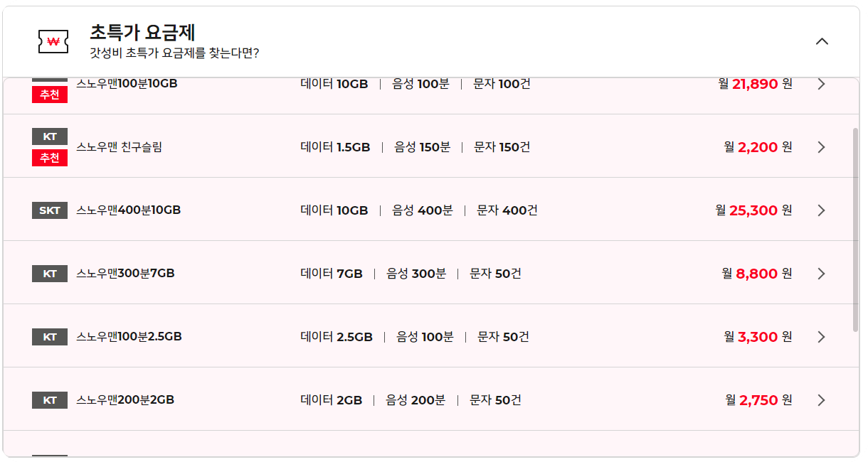The image size is (868, 462).
Task: Click the chevron on the 스노우맨200분2GB row
Action: 821,399
